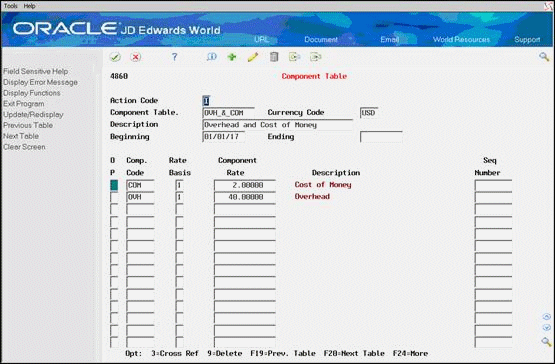555x364 pixels.
Task: Focus the Action Code input field
Action: 206,101
